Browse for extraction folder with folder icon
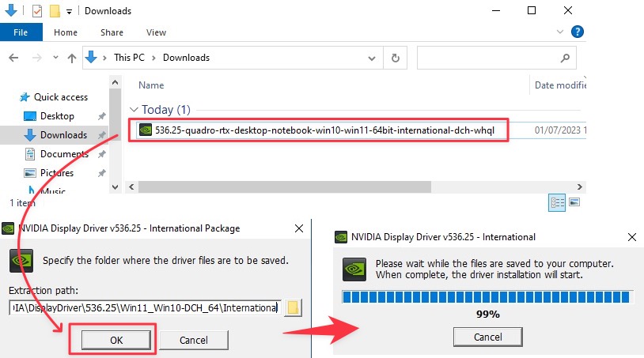Screen dimensions: 644x358 293,307
